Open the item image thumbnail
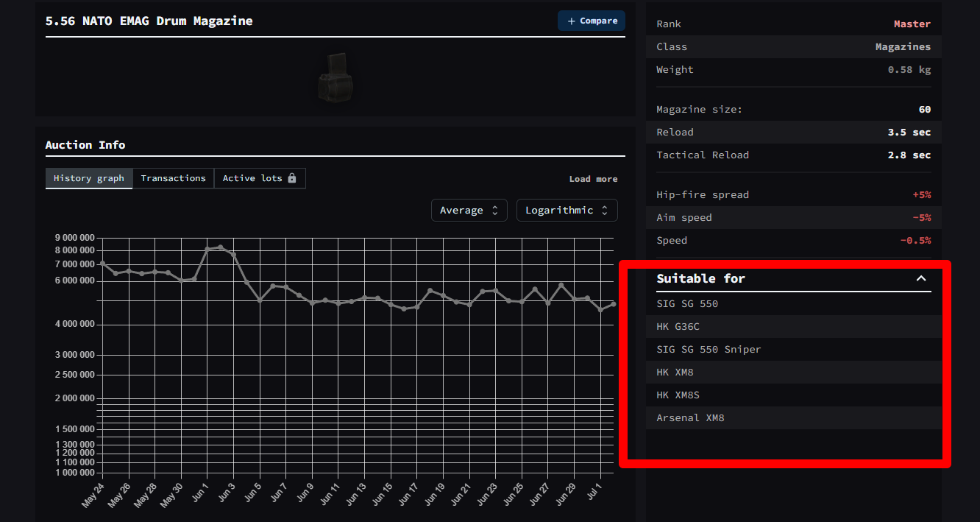The width and height of the screenshot is (980, 522). coord(336,77)
